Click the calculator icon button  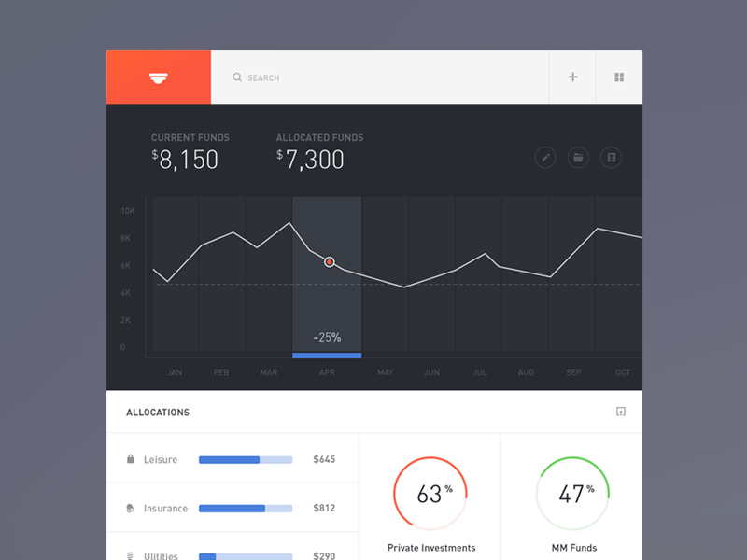click(611, 158)
